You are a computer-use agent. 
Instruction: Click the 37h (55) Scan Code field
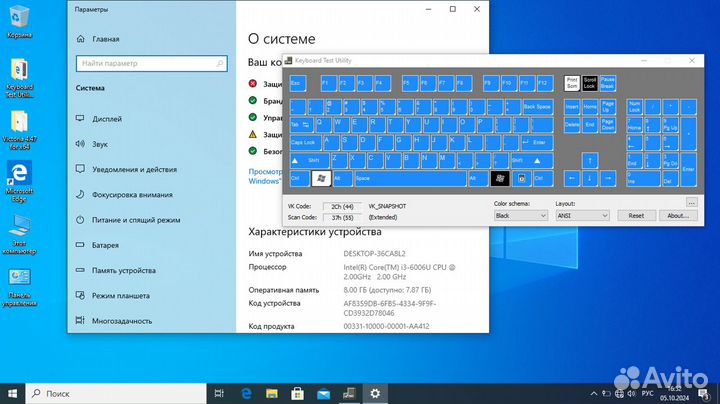pos(342,218)
